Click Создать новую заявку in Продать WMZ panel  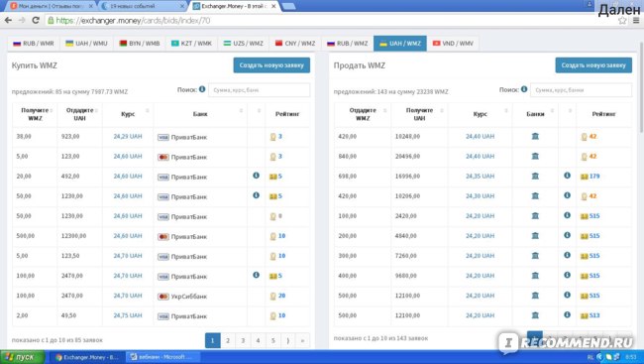pyautogui.click(x=593, y=65)
